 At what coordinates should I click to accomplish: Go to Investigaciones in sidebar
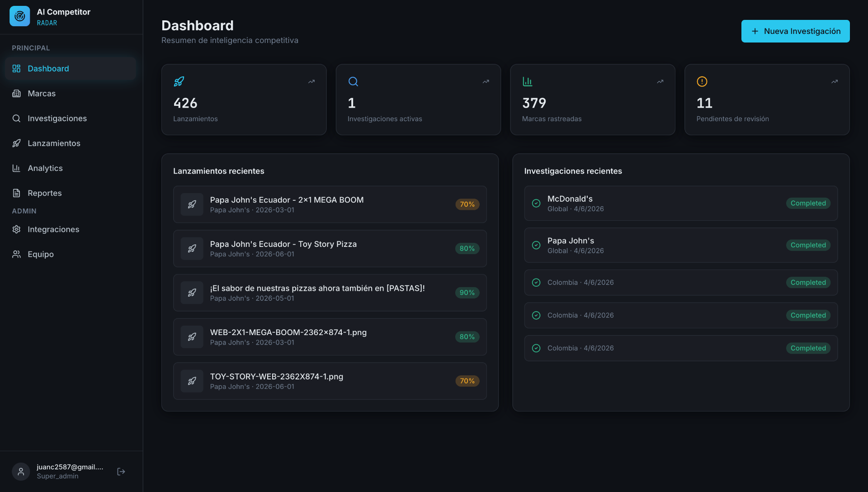point(71,118)
